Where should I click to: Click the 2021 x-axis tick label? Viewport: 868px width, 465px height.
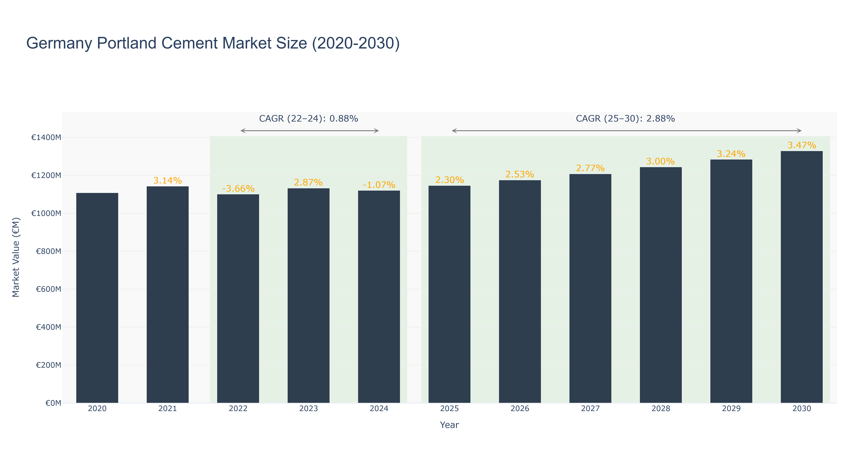point(167,409)
